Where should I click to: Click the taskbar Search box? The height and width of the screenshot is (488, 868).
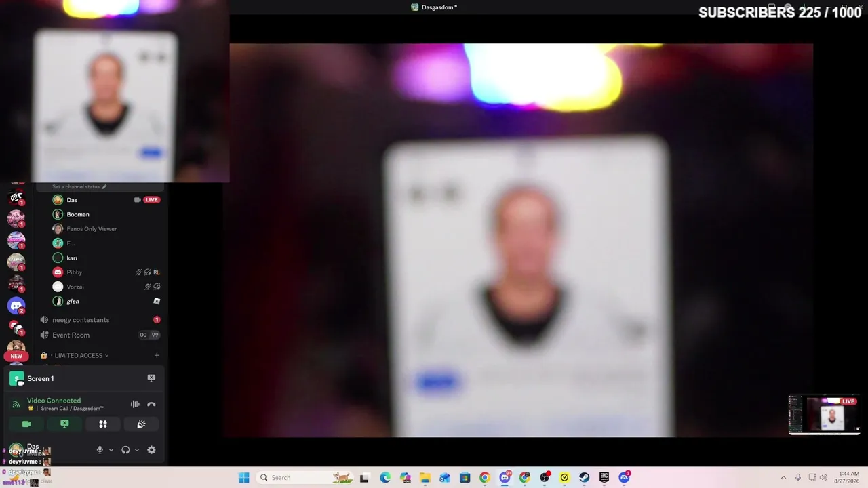(x=305, y=478)
